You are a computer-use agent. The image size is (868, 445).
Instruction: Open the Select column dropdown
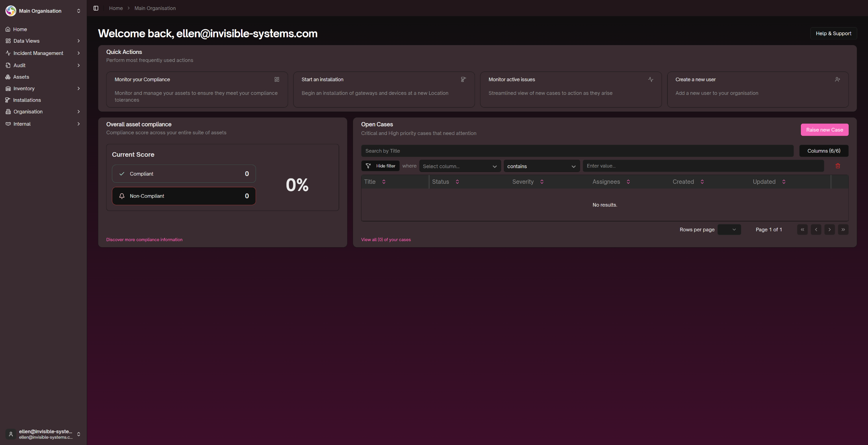(x=460, y=166)
